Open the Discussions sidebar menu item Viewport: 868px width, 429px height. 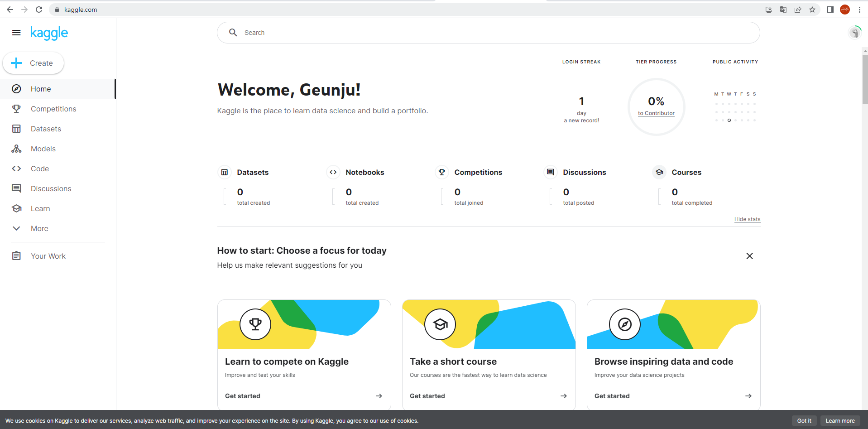coord(58,188)
